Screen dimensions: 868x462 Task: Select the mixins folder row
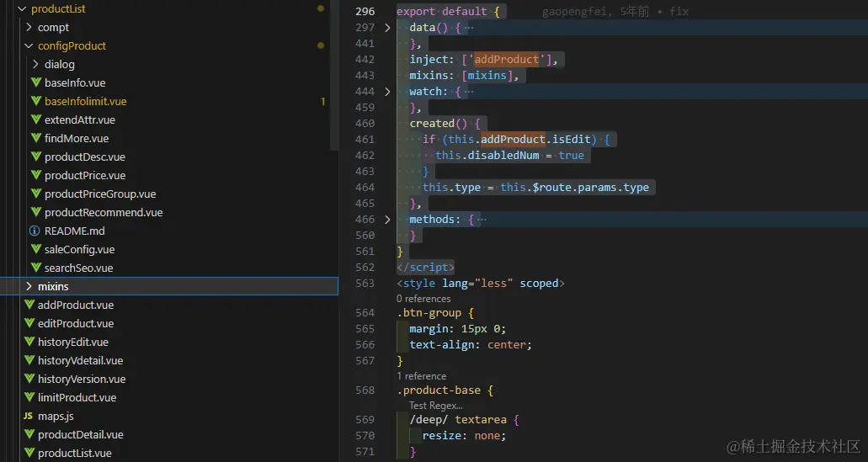click(169, 286)
